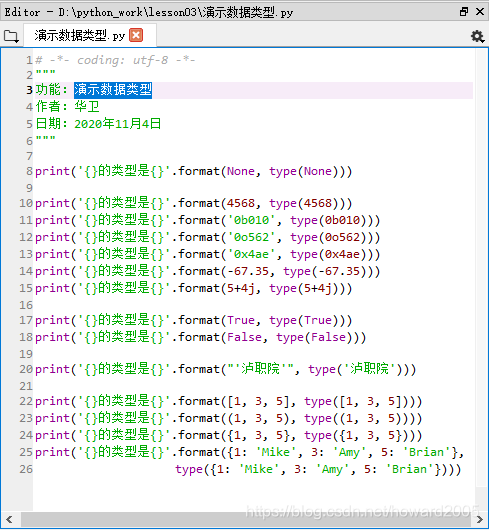Screen dimensions: 489x530
Task: Open the file browse tabs icon
Action: pyautogui.click(x=11, y=36)
